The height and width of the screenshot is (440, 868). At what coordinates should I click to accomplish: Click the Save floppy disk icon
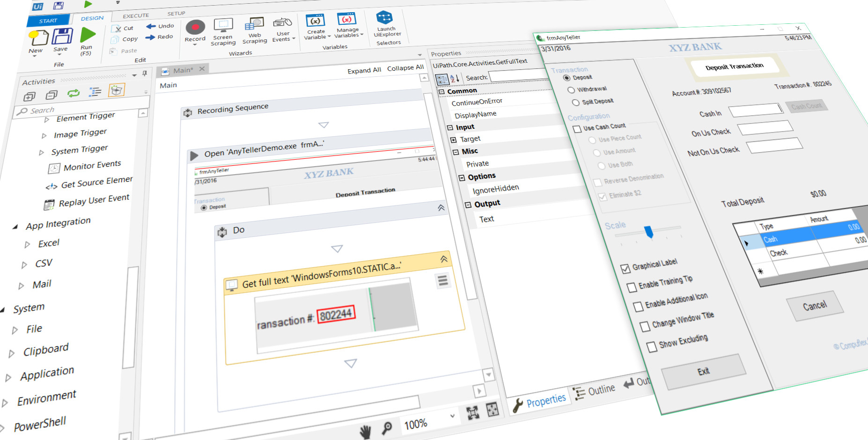(x=62, y=37)
